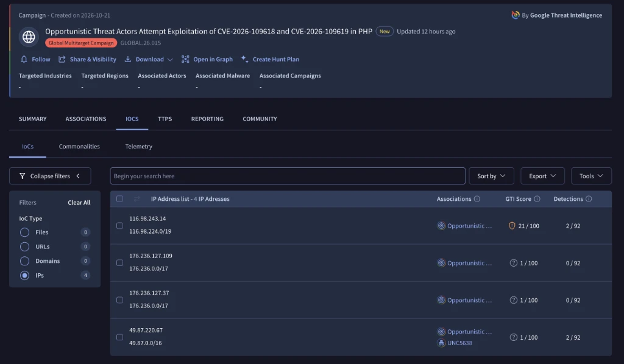This screenshot has width=624, height=364.
Task: Click shield warning icon beside 21 / 100
Action: (x=512, y=226)
